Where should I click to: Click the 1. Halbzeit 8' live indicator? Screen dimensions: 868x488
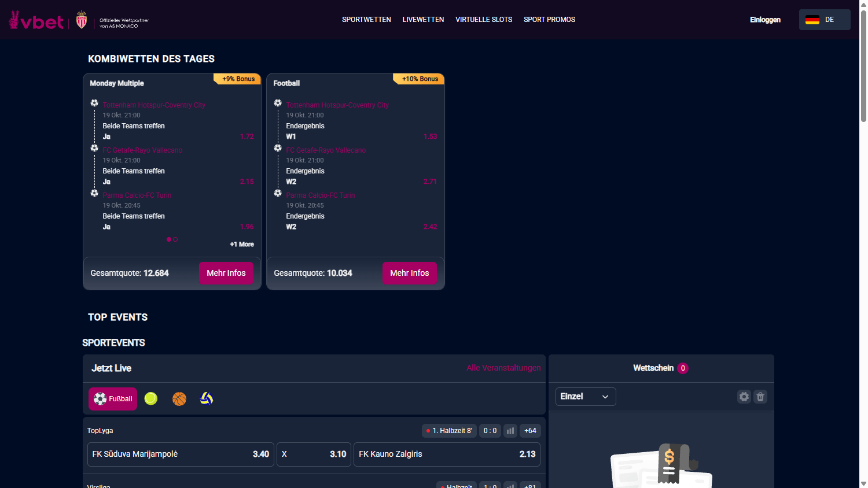coord(449,431)
